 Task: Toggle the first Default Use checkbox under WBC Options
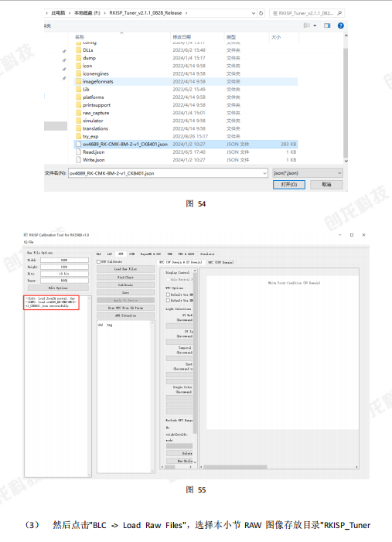tap(168, 295)
